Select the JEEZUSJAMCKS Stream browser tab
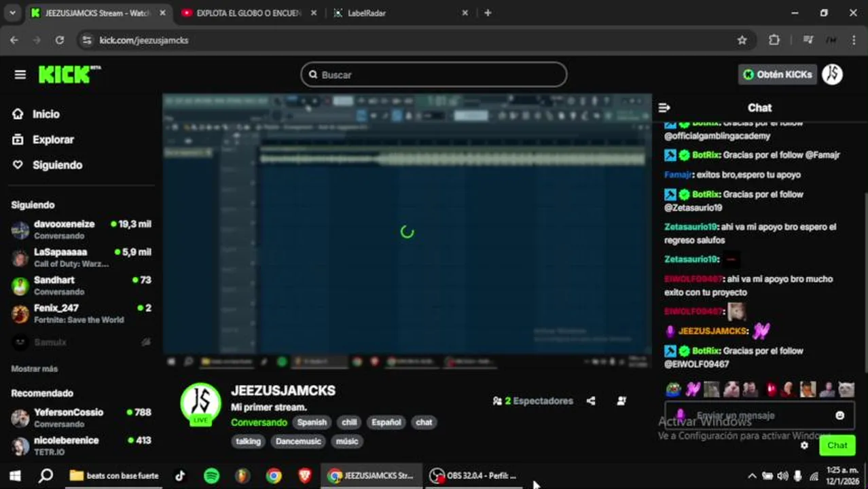Viewport: 868px width, 489px height. click(x=98, y=13)
